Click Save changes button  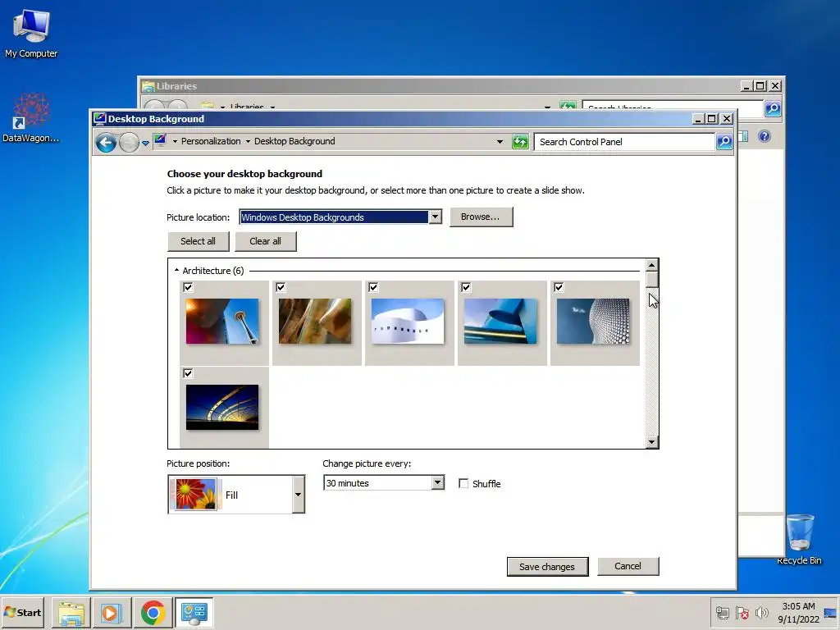[547, 567]
